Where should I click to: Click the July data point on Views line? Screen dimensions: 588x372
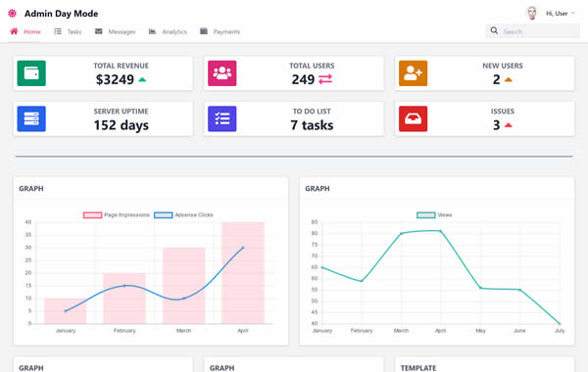560,323
